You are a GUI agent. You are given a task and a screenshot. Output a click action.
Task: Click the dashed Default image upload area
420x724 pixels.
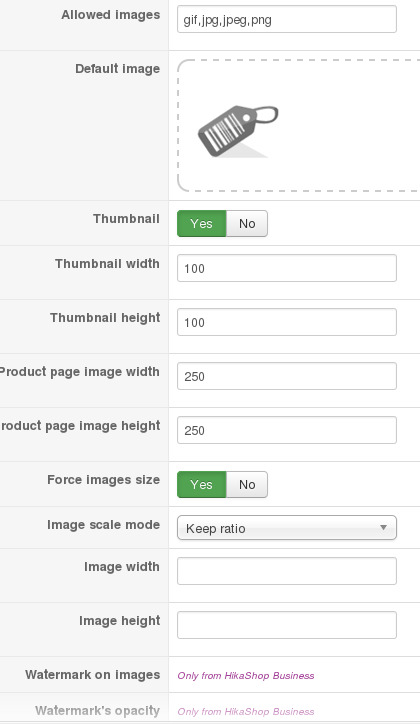pos(299,125)
